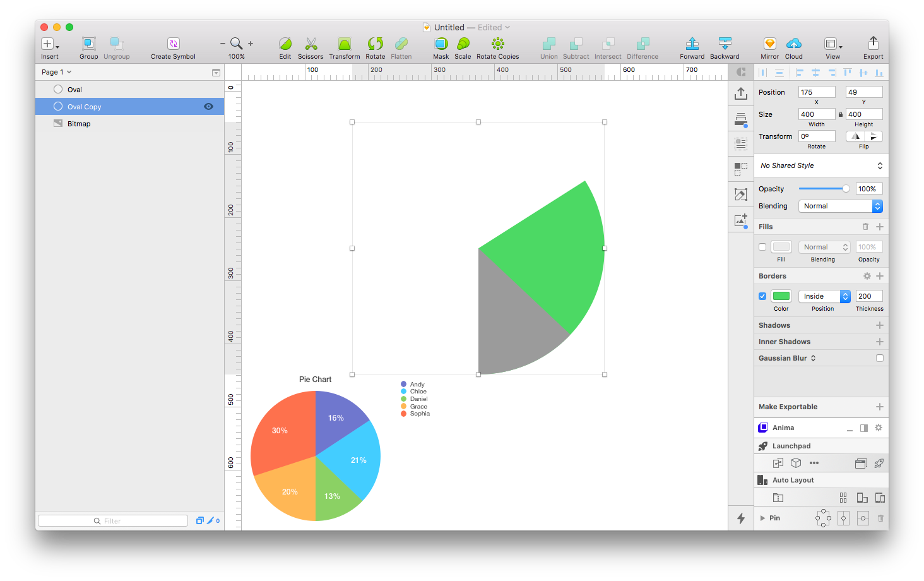Viewport: 924px width, 581px height.
Task: Click the Launchpad rocket icon in the icon row
Action: (879, 463)
